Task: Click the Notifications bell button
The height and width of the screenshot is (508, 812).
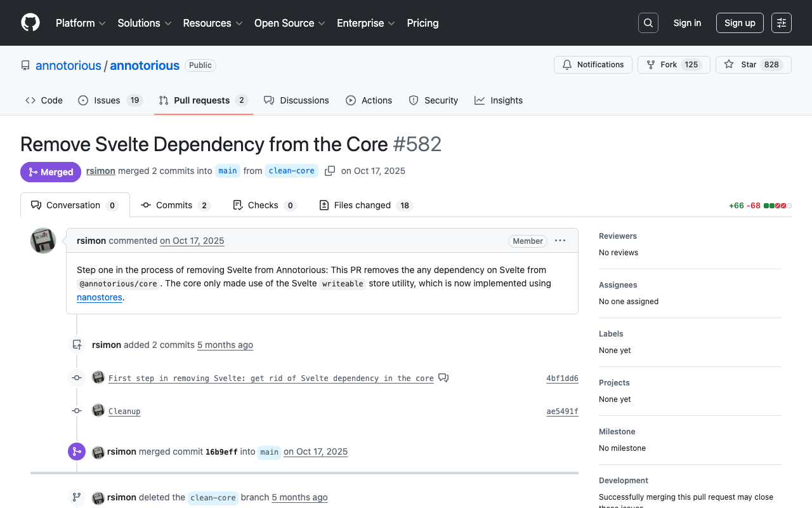Action: [593, 65]
